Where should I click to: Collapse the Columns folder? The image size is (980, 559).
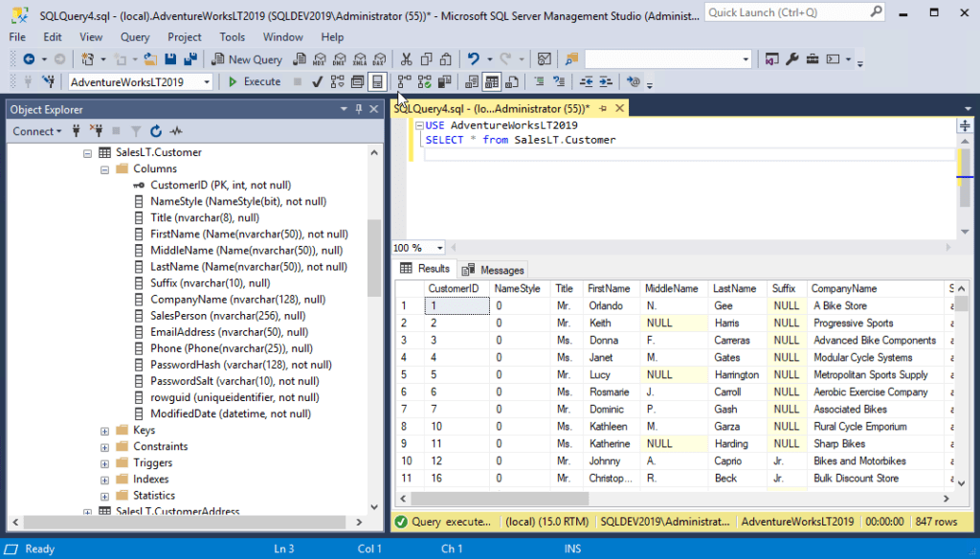(x=105, y=169)
